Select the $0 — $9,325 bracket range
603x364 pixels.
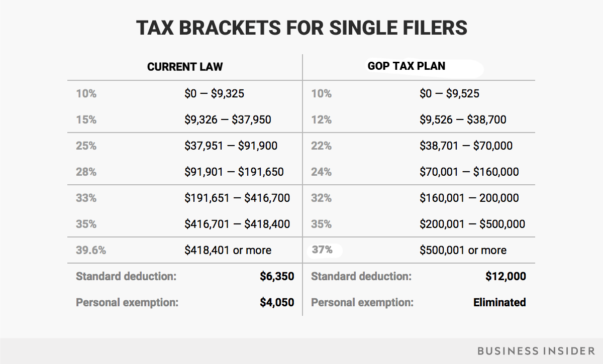pos(215,93)
